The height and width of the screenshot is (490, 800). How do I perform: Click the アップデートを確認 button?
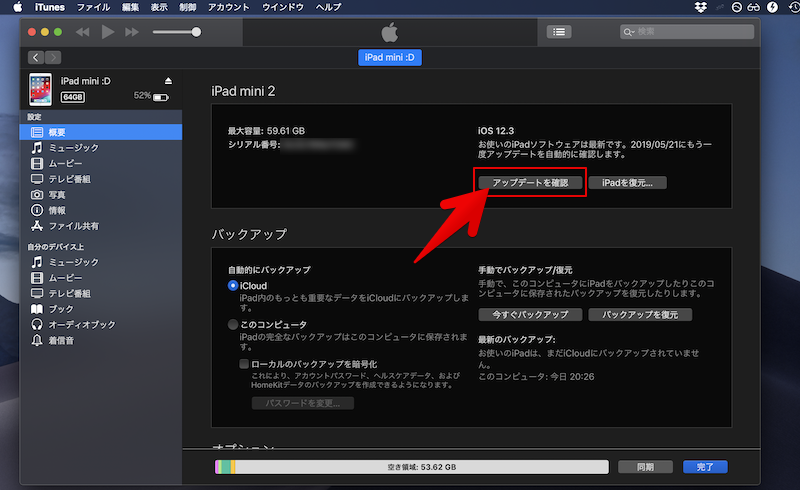coord(529,183)
